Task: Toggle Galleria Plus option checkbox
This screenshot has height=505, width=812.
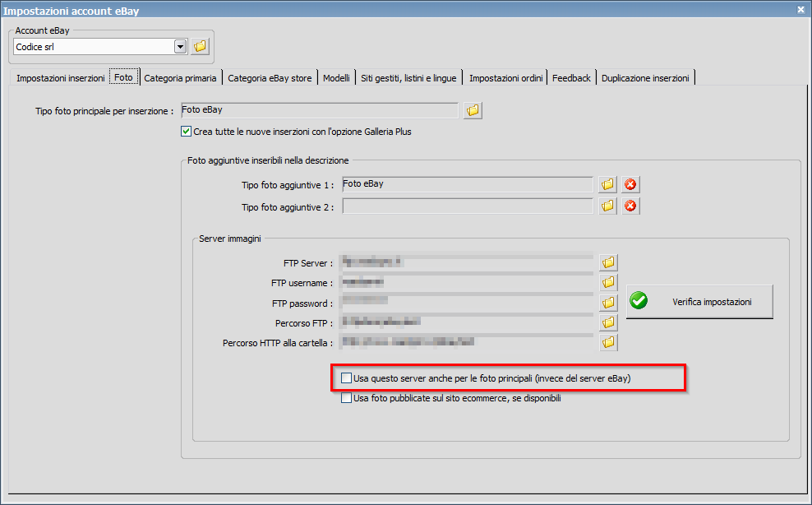Action: 186,132
